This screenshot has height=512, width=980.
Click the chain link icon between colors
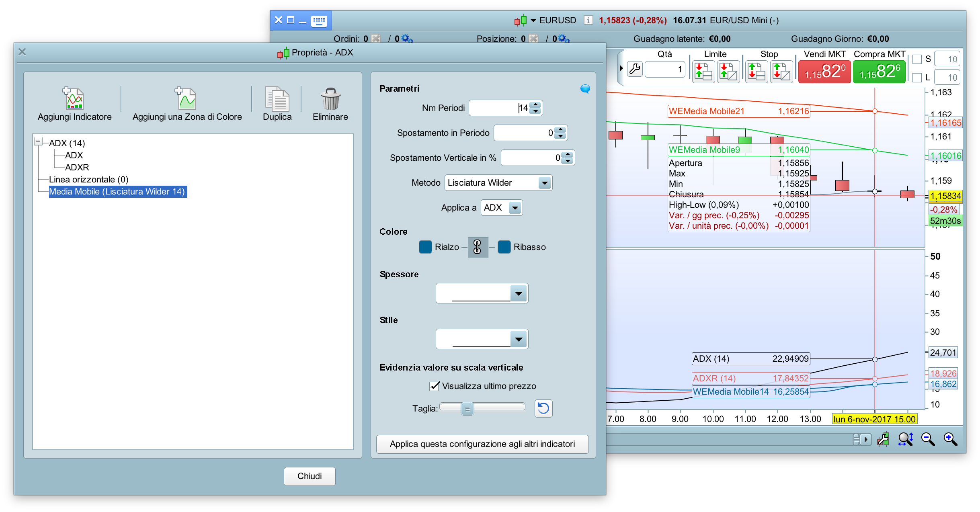tap(478, 247)
